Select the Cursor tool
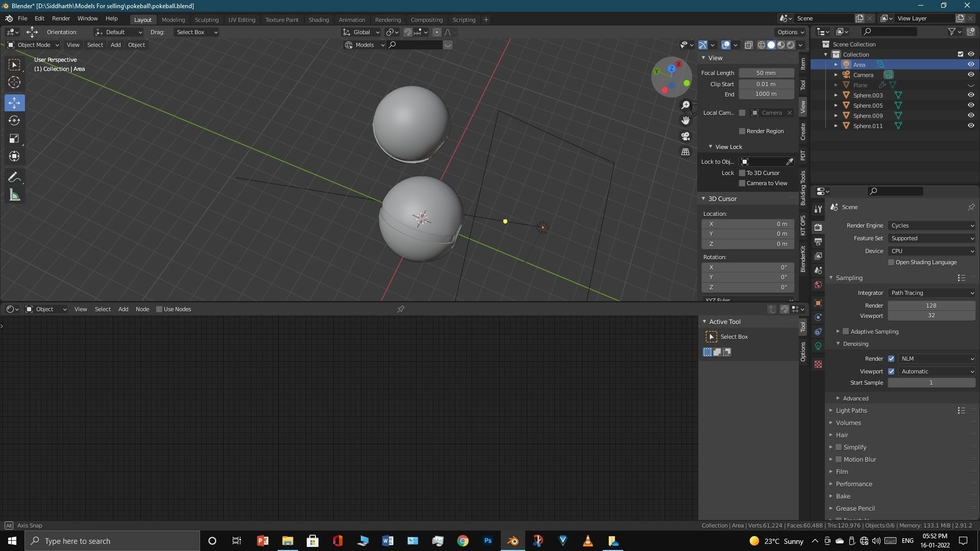Image resolution: width=980 pixels, height=551 pixels. tap(14, 82)
